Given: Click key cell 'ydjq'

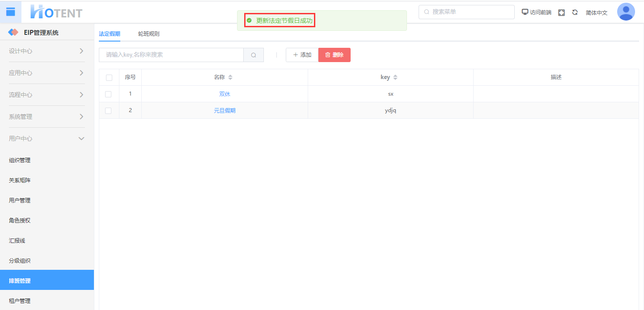Looking at the screenshot, I should coord(390,110).
